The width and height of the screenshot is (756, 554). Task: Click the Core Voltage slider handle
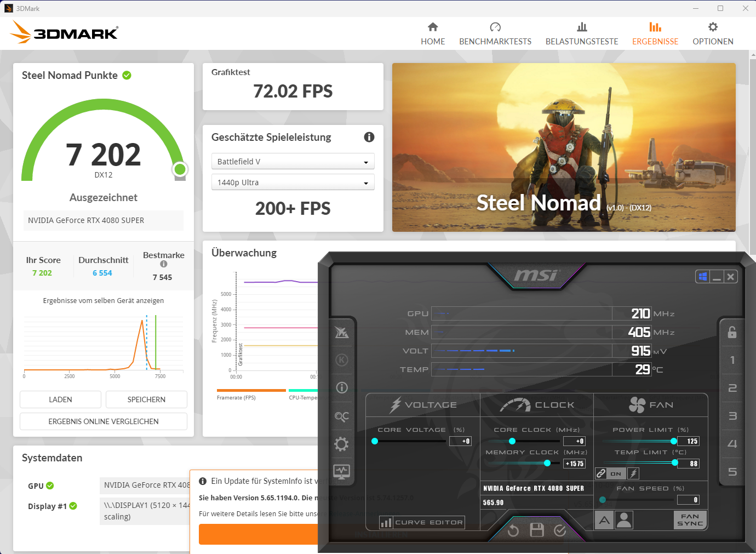point(375,441)
